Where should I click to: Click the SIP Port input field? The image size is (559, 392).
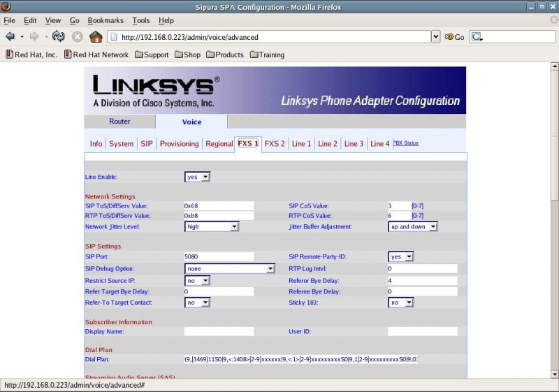[218, 256]
